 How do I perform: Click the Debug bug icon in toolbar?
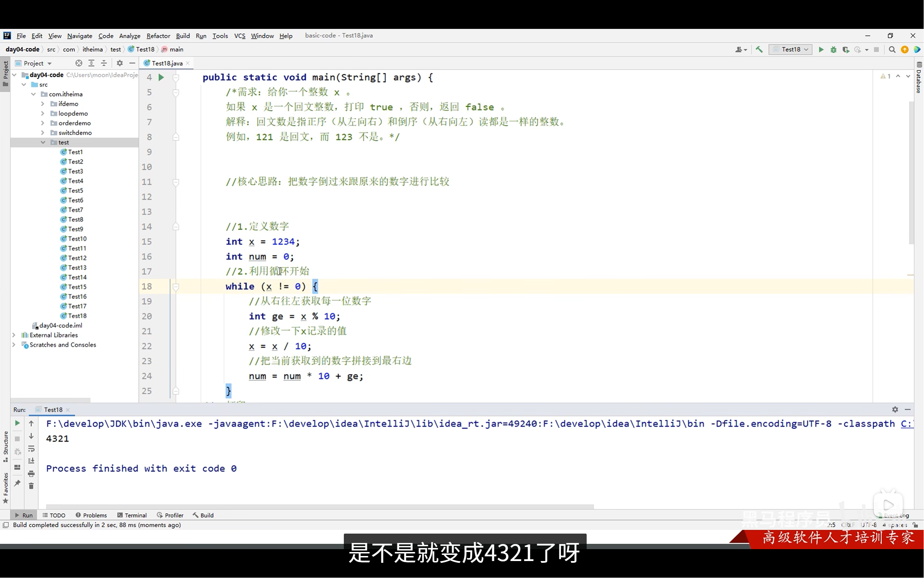click(833, 50)
